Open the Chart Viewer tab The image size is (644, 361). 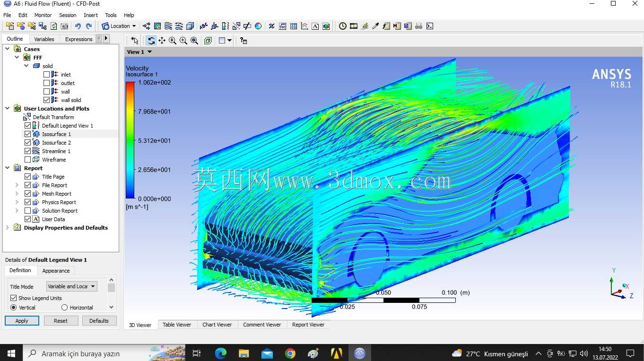tap(217, 325)
